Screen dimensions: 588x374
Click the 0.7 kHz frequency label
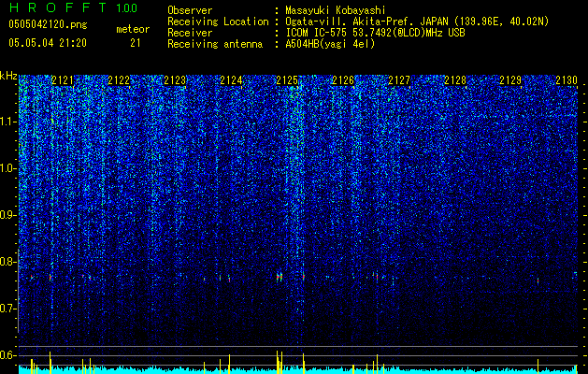tap(8, 309)
